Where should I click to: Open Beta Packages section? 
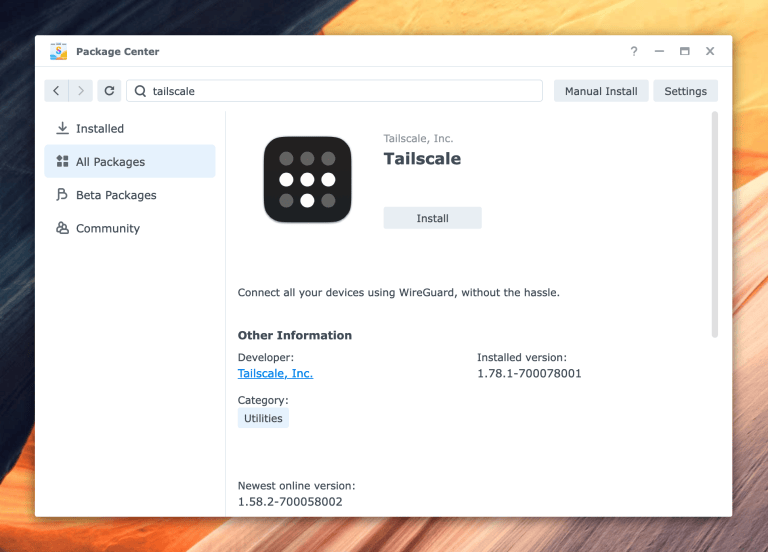click(130, 195)
